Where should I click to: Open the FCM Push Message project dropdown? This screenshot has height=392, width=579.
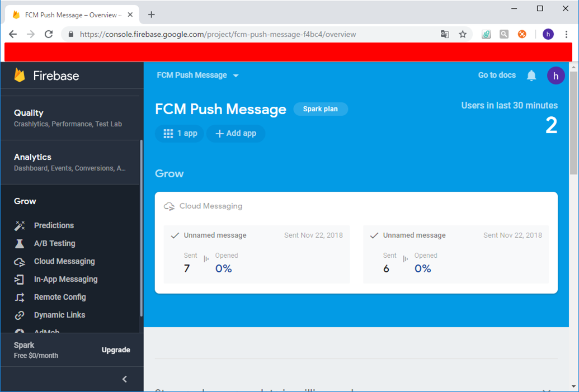(x=197, y=75)
